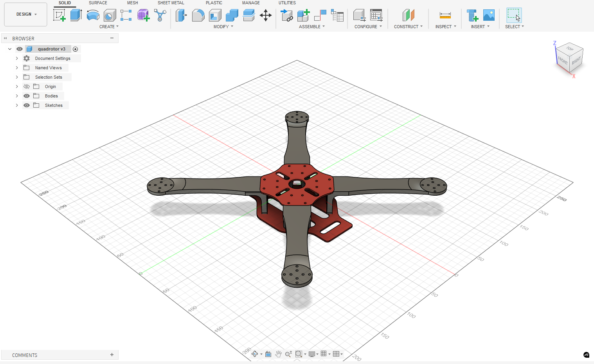Image resolution: width=594 pixels, height=364 pixels.
Task: Open the Configure panel dropdown
Action: (x=368, y=27)
